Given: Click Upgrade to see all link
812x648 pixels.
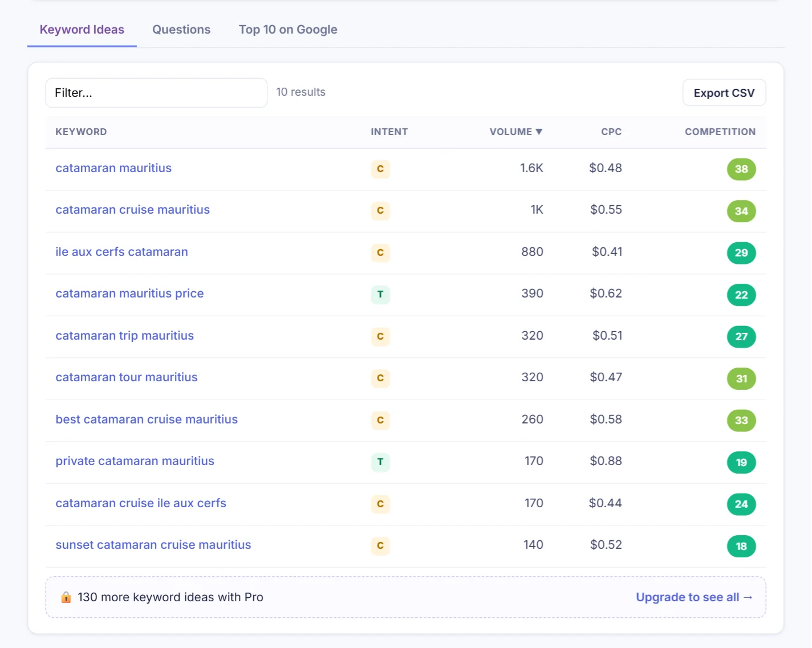Looking at the screenshot, I should [x=695, y=597].
